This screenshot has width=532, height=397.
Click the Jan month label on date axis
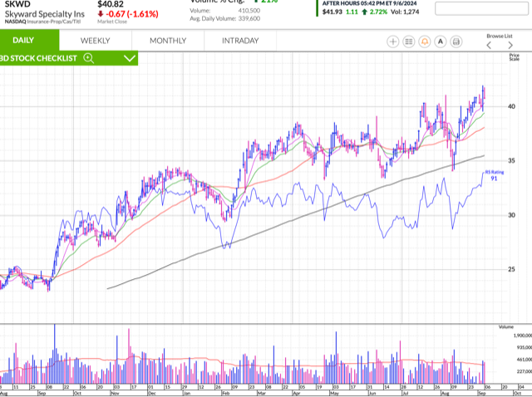pos(187,394)
